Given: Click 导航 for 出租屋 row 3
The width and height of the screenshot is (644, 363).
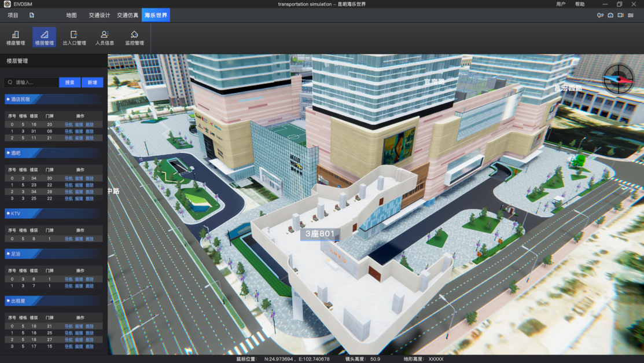Looking at the screenshot, I should click(69, 347).
